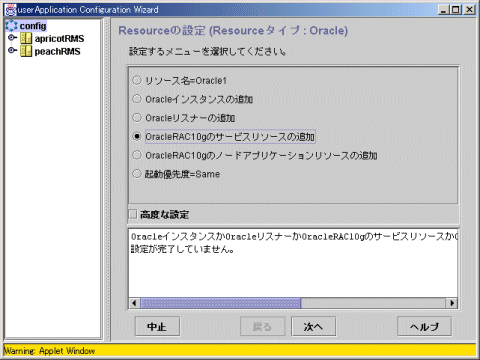Click the apricotRMS node icon

(26, 39)
